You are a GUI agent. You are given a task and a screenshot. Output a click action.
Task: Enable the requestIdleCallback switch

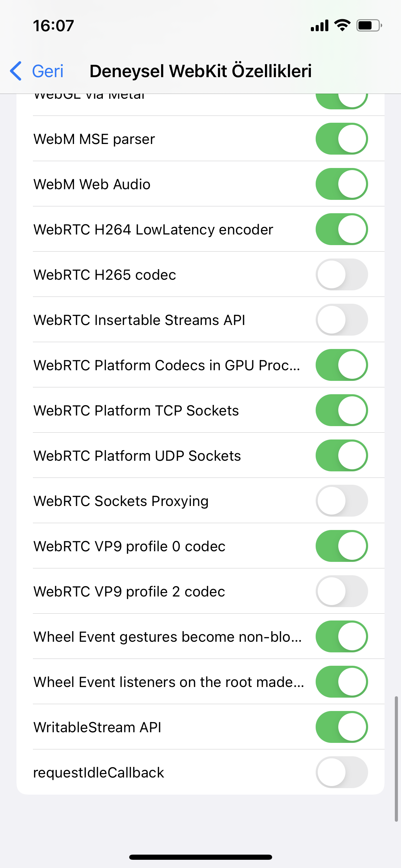[342, 772]
